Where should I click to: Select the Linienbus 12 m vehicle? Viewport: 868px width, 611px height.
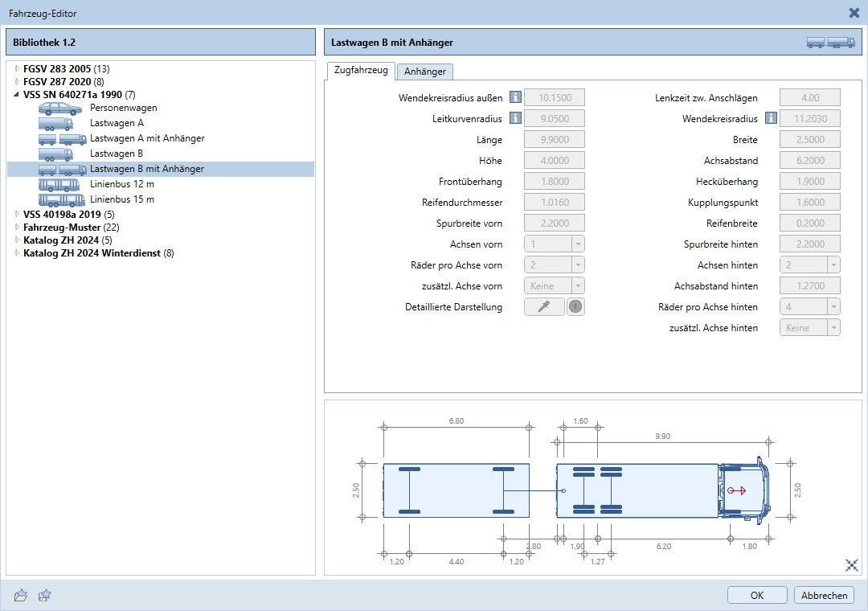pyautogui.click(x=121, y=184)
